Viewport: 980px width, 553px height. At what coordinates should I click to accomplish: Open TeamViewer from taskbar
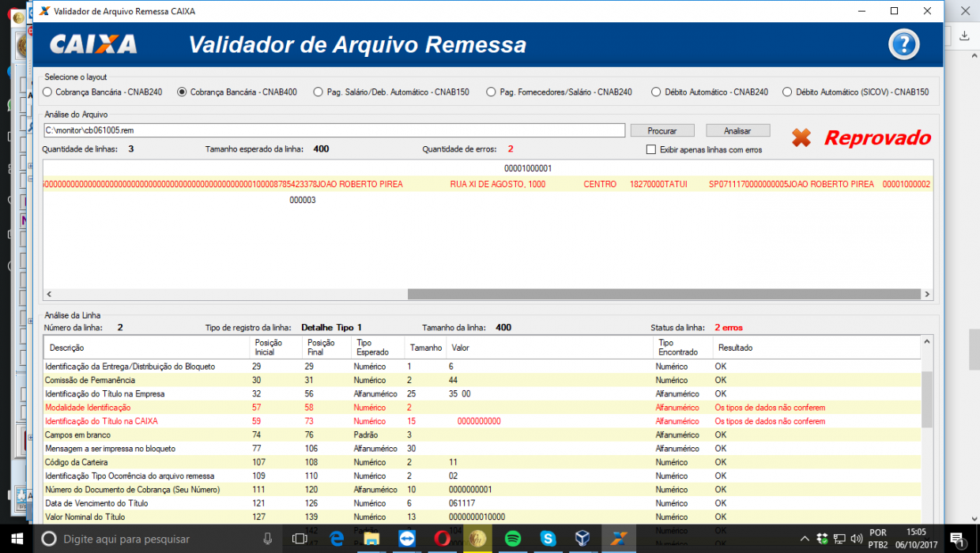point(407,539)
